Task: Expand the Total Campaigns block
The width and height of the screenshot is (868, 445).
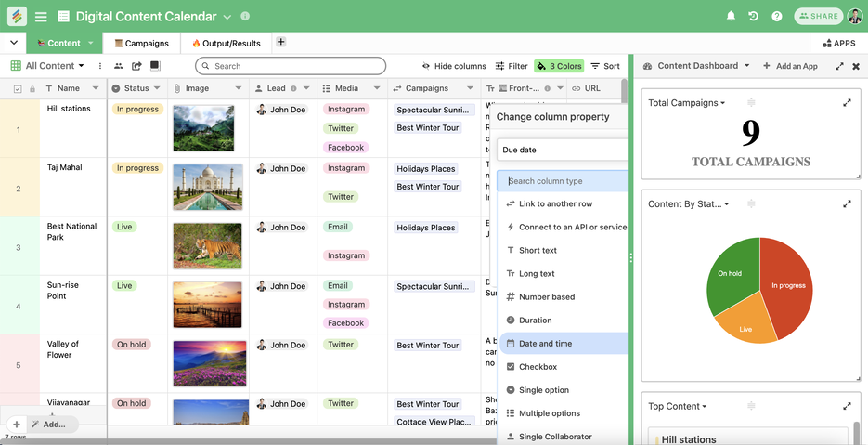Action: coord(847,102)
